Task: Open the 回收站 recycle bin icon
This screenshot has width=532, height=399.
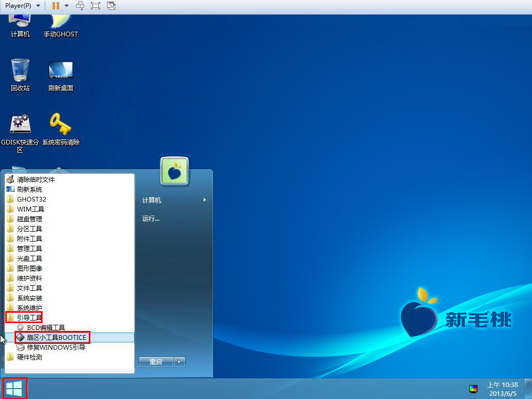Action: pyautogui.click(x=20, y=75)
